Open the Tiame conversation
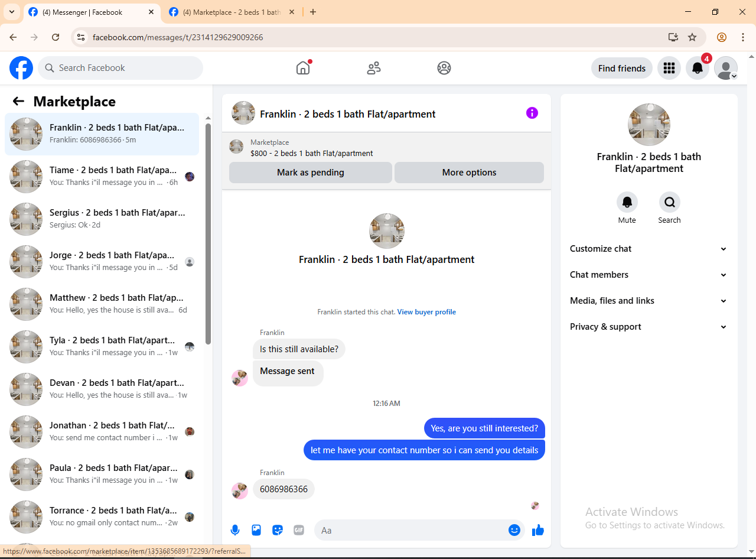The image size is (756, 559). [x=102, y=177]
